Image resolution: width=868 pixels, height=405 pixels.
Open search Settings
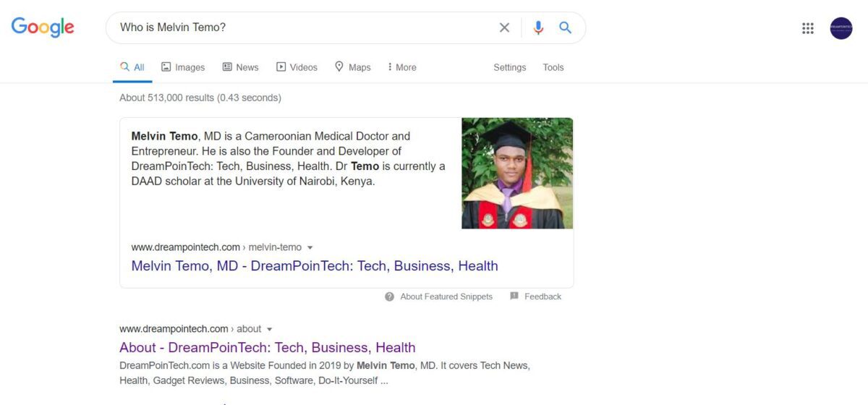click(x=510, y=67)
